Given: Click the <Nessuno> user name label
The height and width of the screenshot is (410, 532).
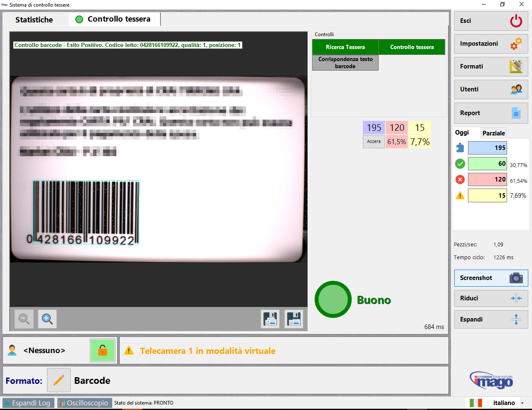Looking at the screenshot, I should 44,351.
